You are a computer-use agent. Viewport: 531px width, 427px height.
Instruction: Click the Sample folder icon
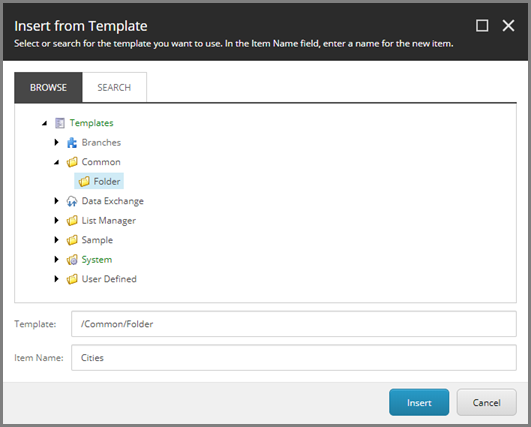[72, 240]
